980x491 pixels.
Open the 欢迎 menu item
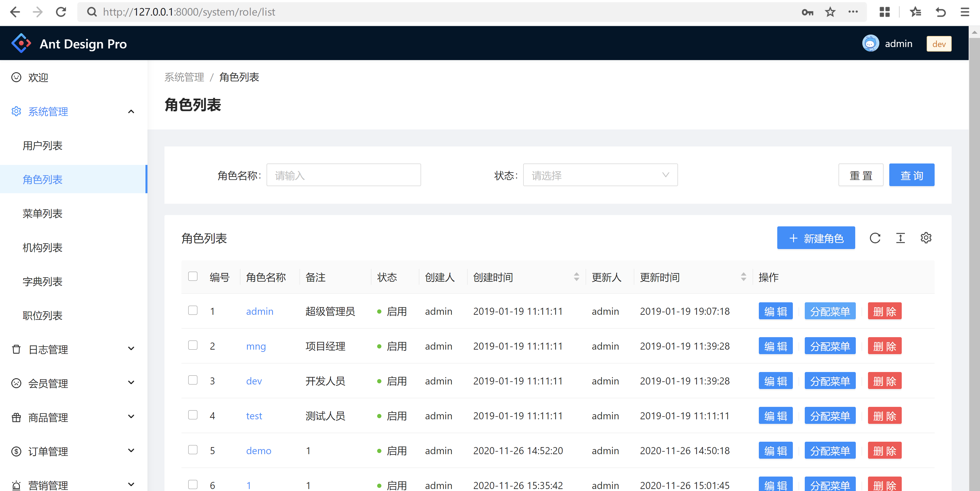pyautogui.click(x=73, y=78)
